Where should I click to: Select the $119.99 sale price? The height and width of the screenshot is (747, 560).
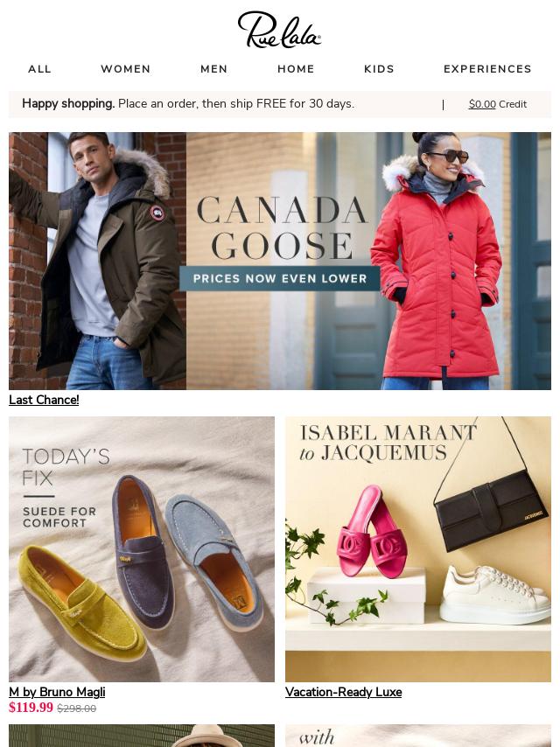31,708
